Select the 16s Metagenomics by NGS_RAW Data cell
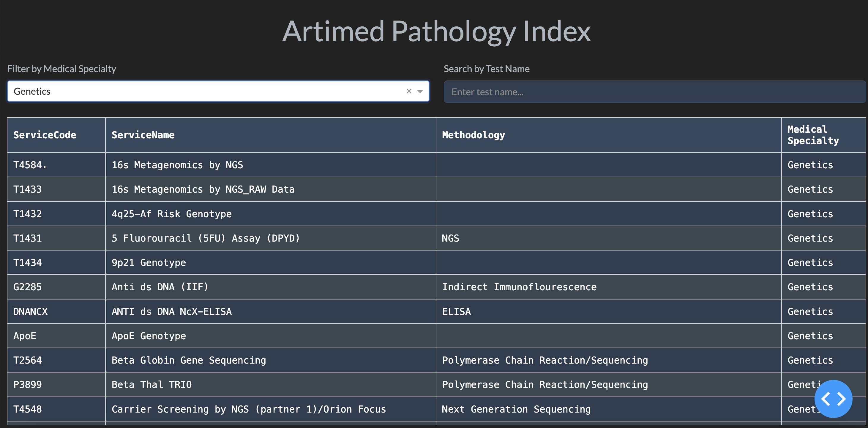Viewport: 868px width, 428px height. [x=203, y=189]
